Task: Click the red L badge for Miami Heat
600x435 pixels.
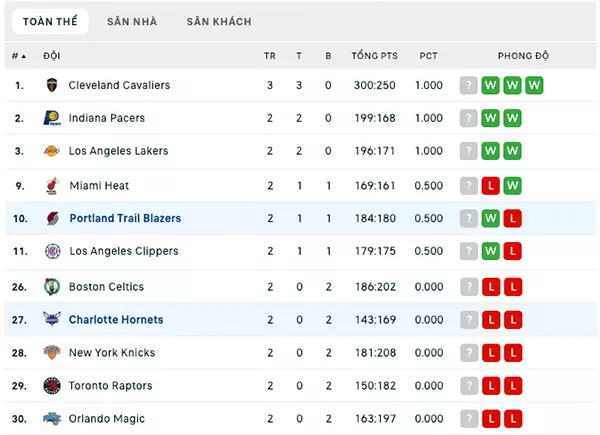Action: pos(491,186)
